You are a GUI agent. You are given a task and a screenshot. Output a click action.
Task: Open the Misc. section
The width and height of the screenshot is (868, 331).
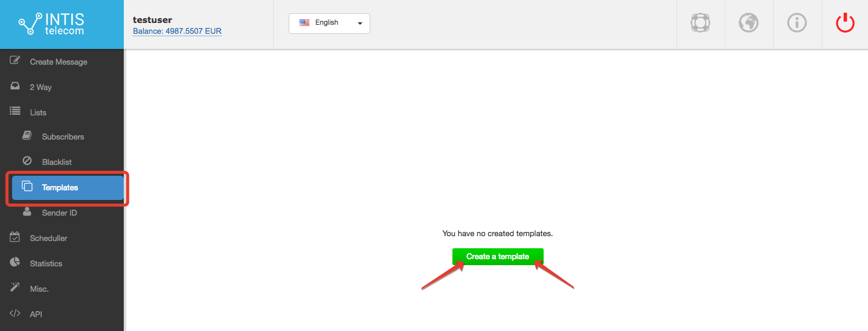coord(62,289)
